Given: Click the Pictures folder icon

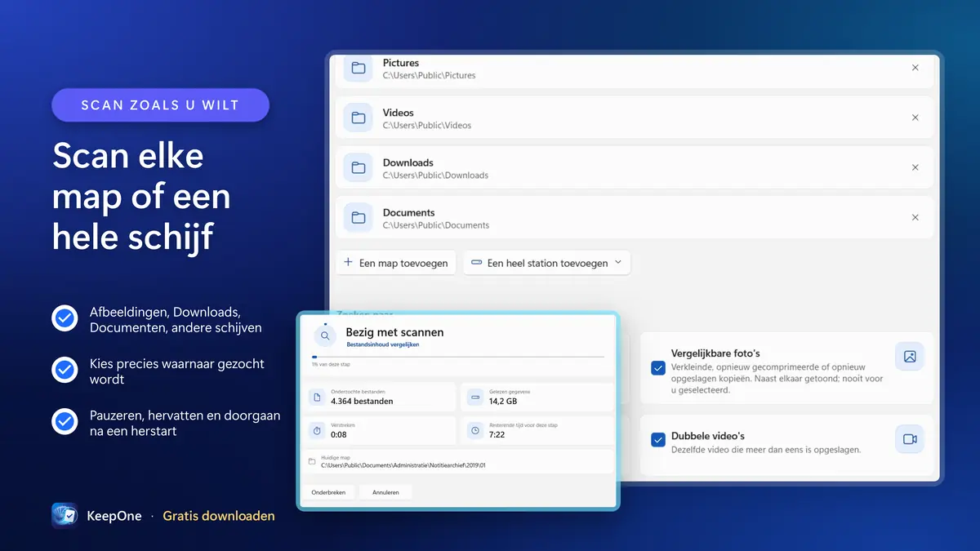Looking at the screenshot, I should coord(359,69).
